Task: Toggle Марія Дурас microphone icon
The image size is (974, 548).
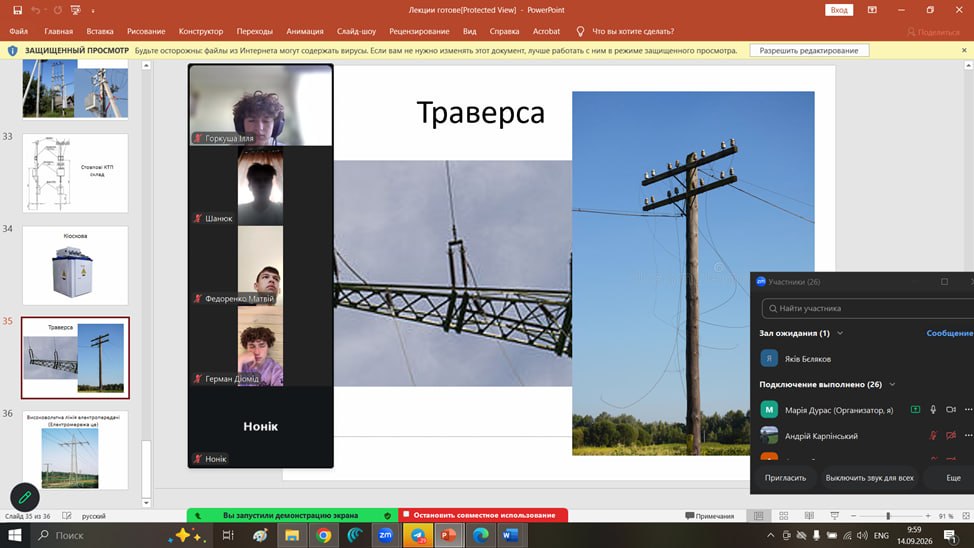Action: 933,409
